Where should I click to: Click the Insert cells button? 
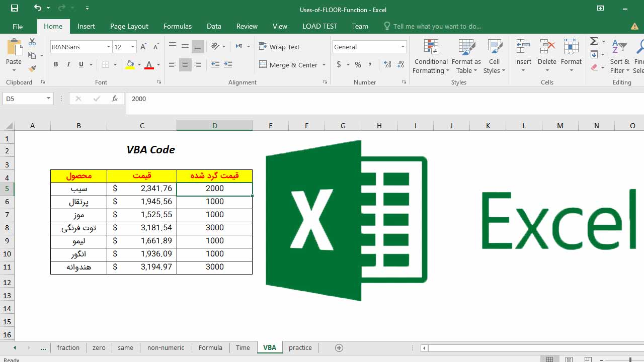point(523,56)
